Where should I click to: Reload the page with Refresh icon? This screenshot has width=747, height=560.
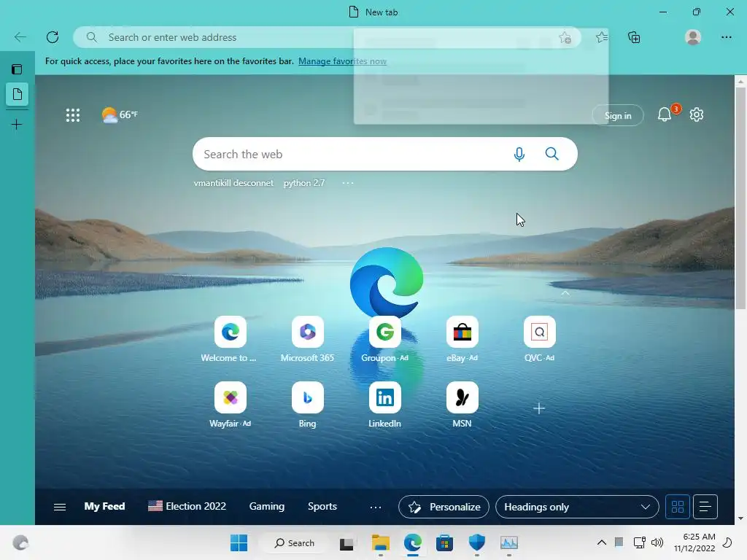tap(53, 37)
